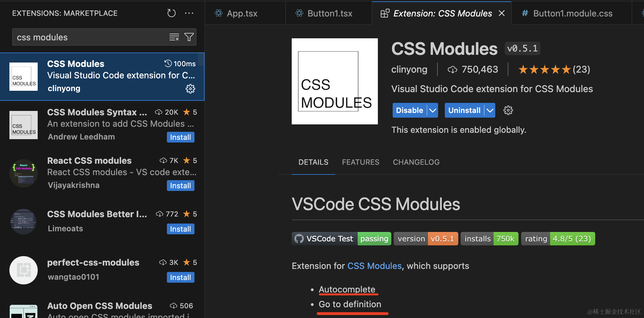
Task: Clear the extensions search results
Action: coord(174,37)
